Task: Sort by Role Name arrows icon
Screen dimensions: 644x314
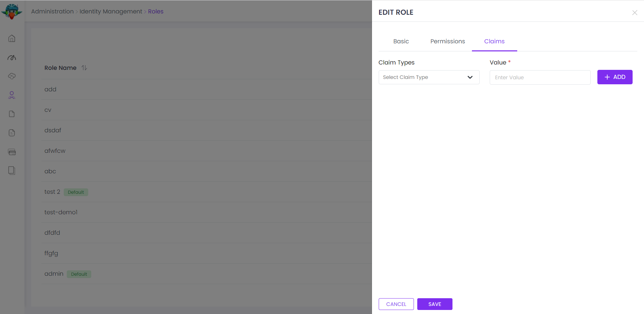Action: pos(84,68)
